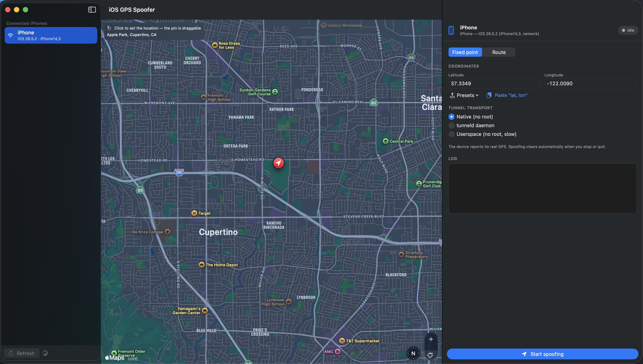Click the map recenter location icon
The image size is (643, 364).
430,355
